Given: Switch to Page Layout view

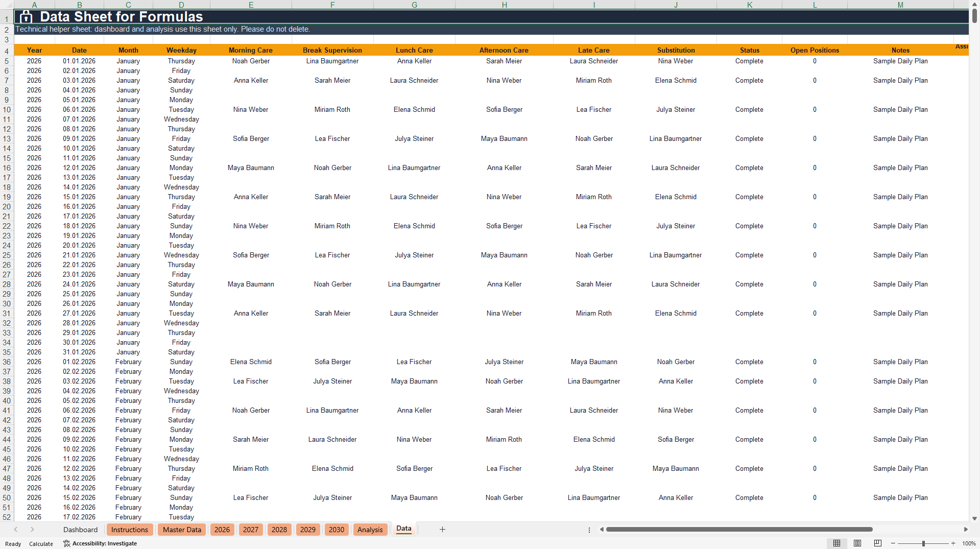Looking at the screenshot, I should [857, 543].
